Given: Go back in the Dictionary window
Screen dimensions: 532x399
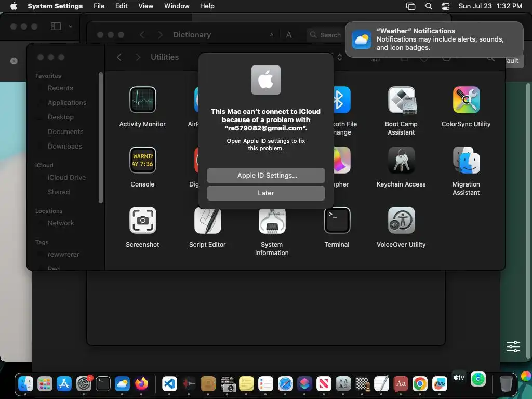Looking at the screenshot, I should (x=142, y=35).
